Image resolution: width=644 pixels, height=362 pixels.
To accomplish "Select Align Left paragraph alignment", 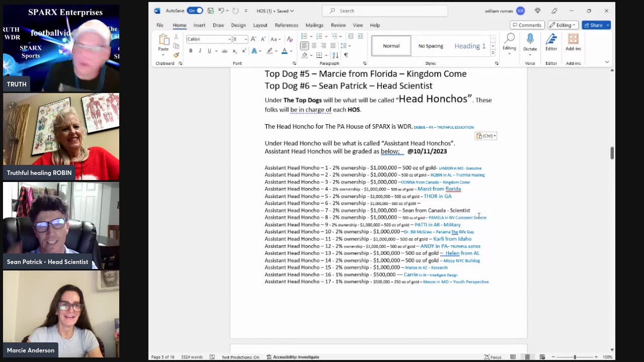I will coord(304,46).
